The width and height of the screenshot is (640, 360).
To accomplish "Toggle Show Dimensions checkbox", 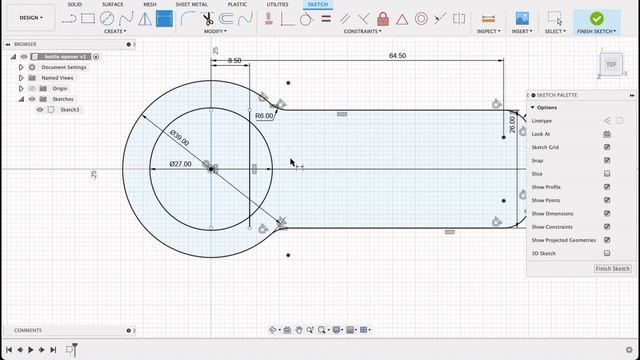I will click(607, 213).
